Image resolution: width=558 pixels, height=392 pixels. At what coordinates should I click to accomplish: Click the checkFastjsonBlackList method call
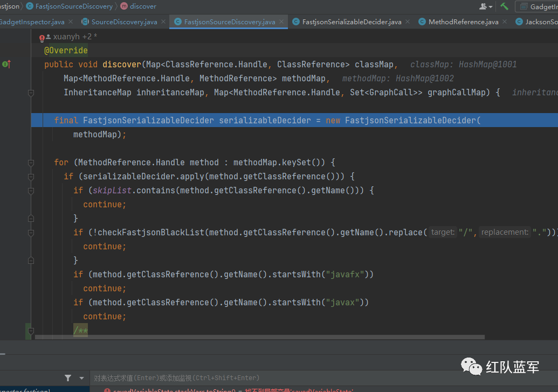pos(151,233)
